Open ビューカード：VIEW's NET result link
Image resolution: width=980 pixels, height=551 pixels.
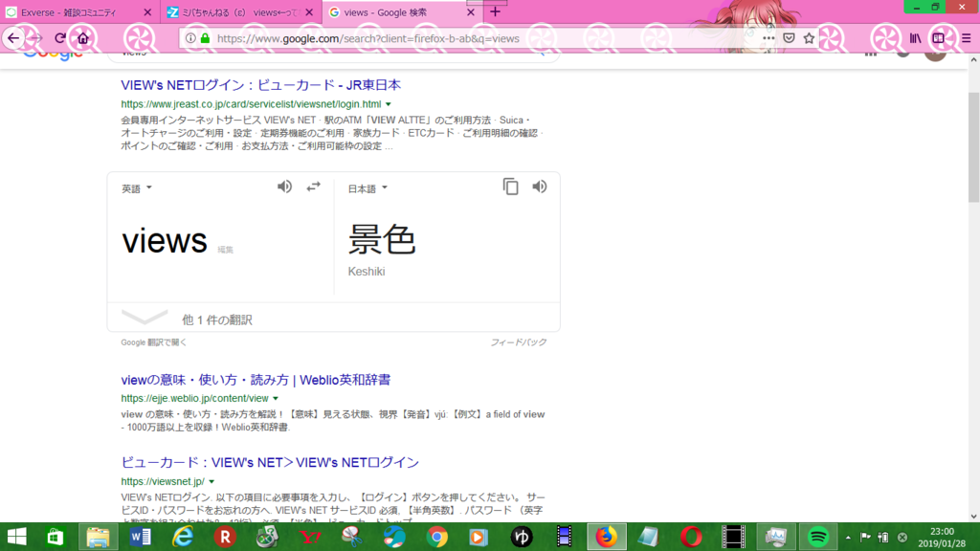pos(270,462)
